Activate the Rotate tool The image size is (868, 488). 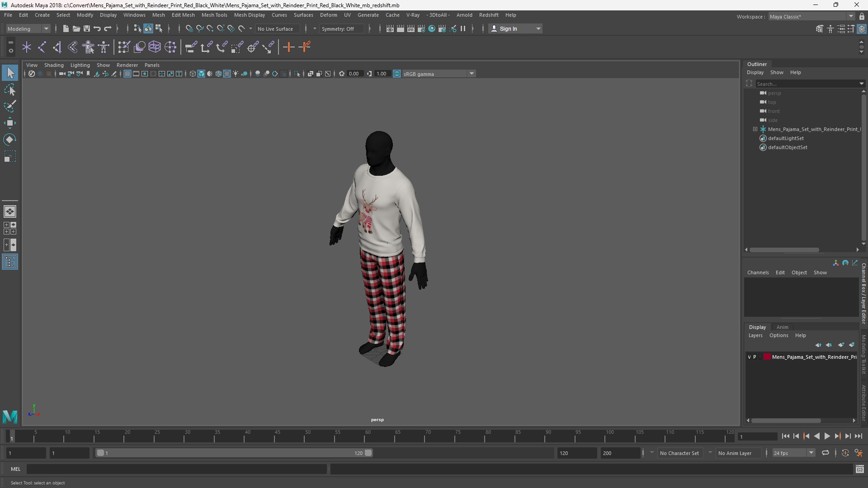pyautogui.click(x=10, y=140)
